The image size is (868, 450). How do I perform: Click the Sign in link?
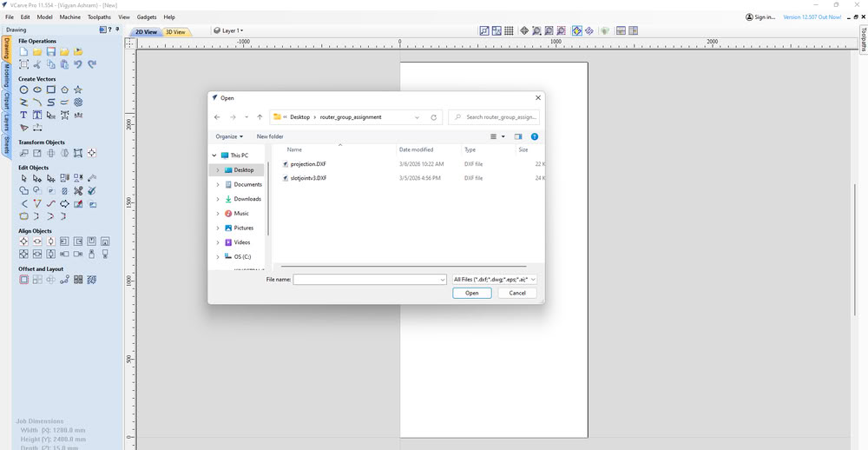coord(760,17)
